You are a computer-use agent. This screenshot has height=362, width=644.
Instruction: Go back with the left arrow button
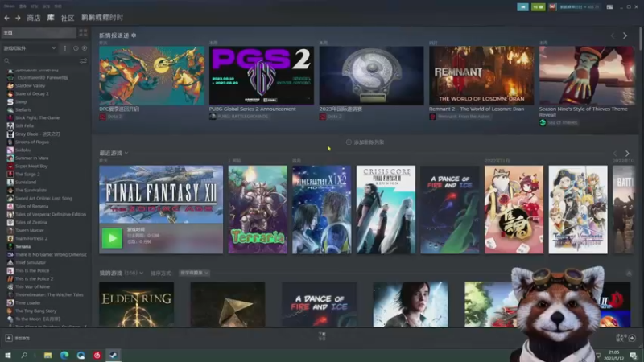(x=6, y=18)
